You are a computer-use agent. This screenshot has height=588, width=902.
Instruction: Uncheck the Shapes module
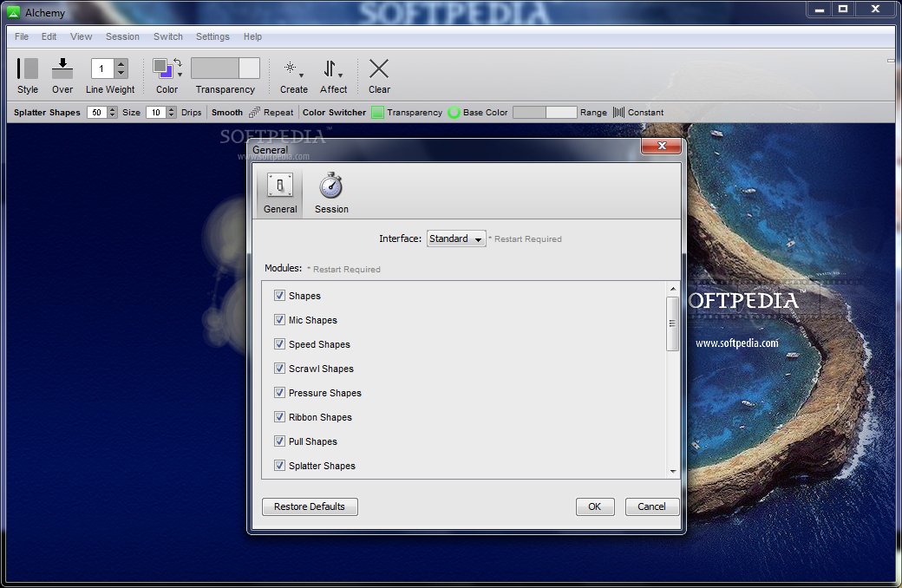[x=279, y=295]
